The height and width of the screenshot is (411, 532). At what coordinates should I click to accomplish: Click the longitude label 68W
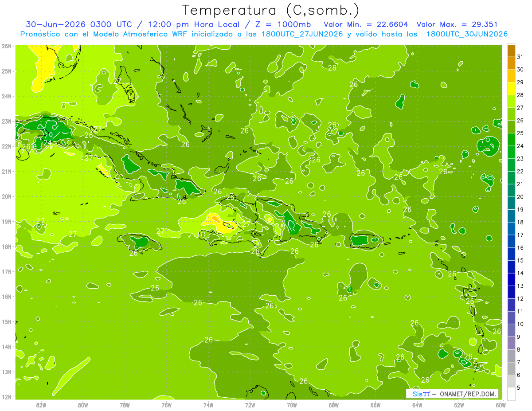coord(333,404)
